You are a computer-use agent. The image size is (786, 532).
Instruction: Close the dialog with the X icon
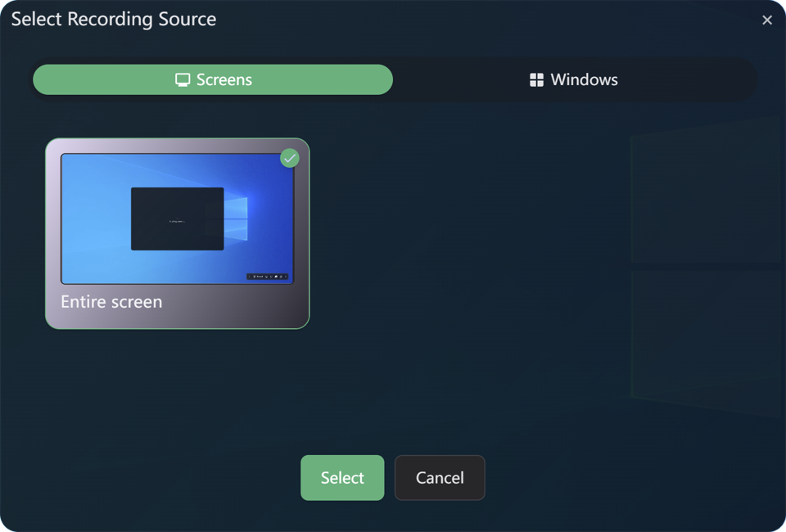point(767,20)
